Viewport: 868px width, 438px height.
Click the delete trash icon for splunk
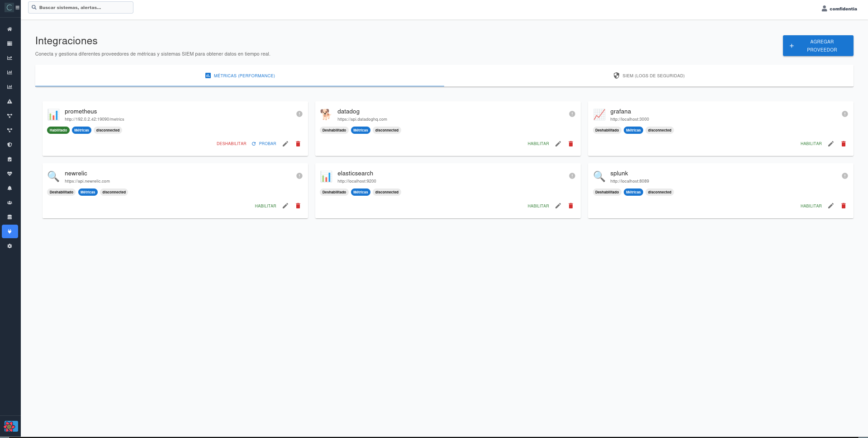[x=844, y=206]
